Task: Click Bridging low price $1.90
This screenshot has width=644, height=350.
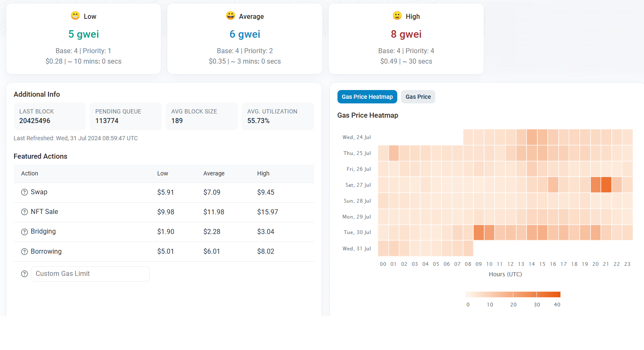Action: pos(166,232)
